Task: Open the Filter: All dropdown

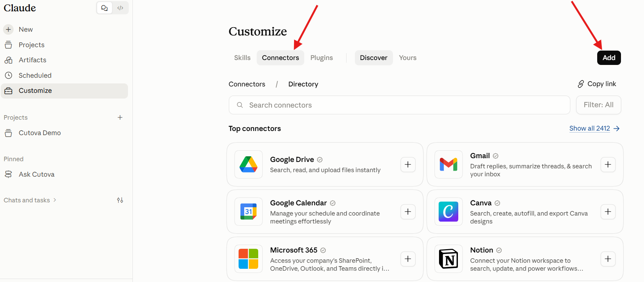Action: [598, 105]
